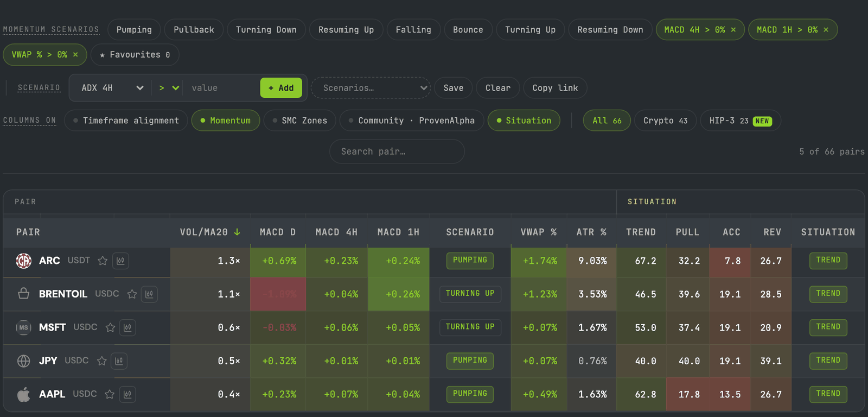The width and height of the screenshot is (868, 417).
Task: Sort by the ATR % column header
Action: coord(591,232)
